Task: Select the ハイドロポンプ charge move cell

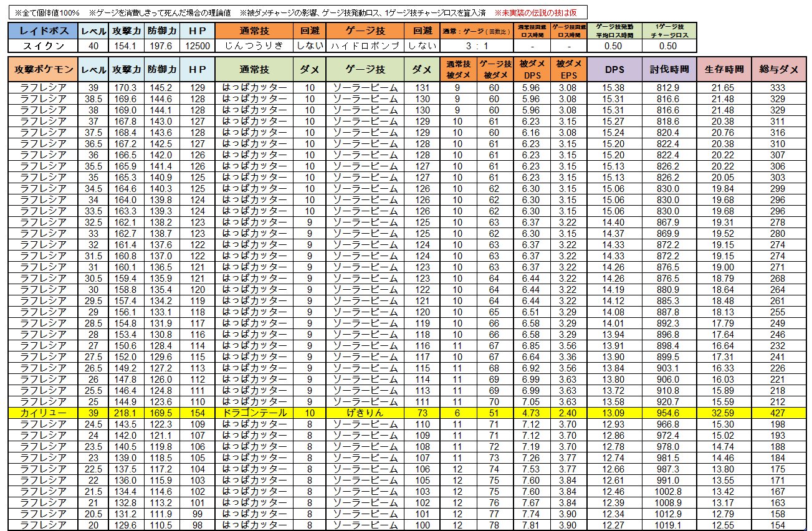Action: point(364,46)
